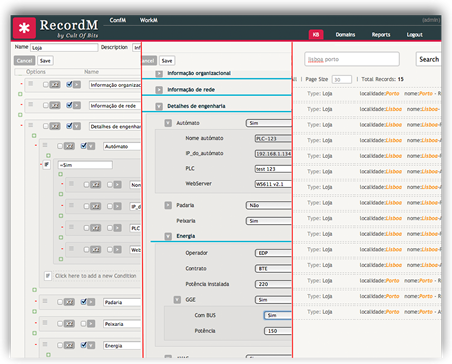Click the IF icon beside the =Sim condition

[x=47, y=165]
